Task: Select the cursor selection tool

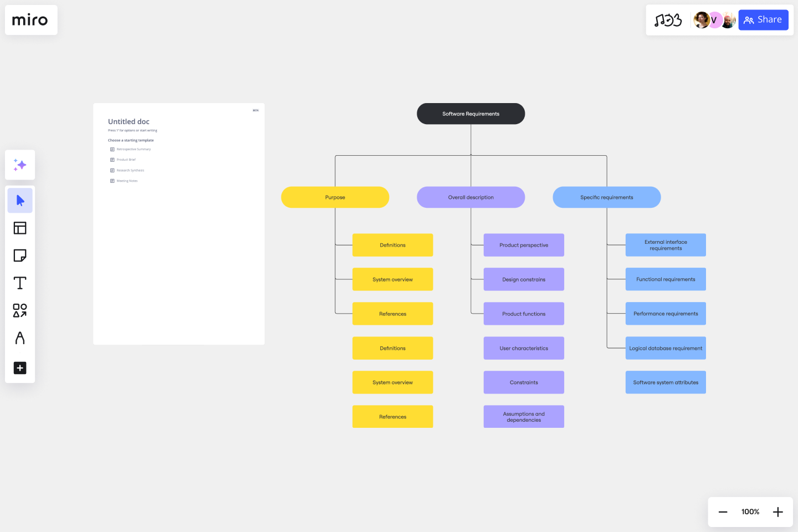Action: coord(19,200)
